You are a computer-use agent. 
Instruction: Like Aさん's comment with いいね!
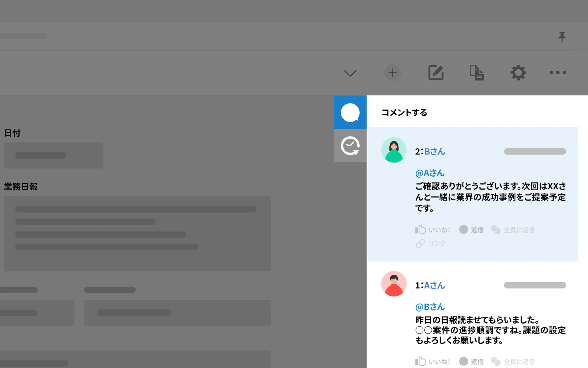[x=433, y=361]
